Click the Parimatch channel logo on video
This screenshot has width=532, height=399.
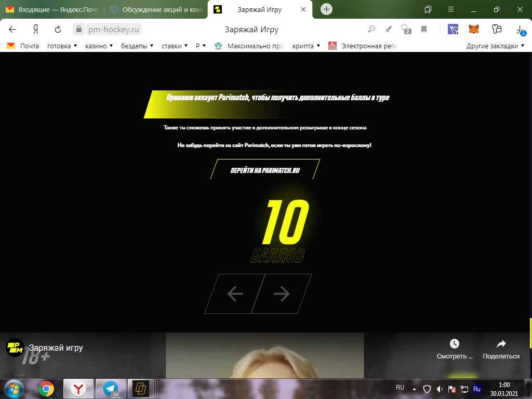point(15,348)
